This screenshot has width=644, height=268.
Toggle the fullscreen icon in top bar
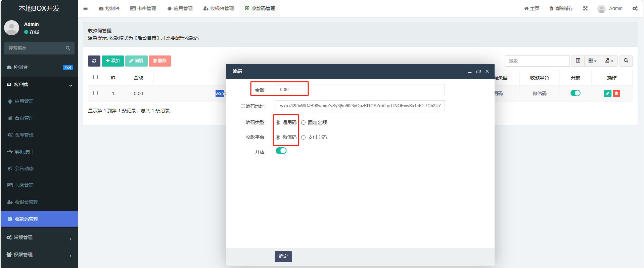click(x=585, y=8)
